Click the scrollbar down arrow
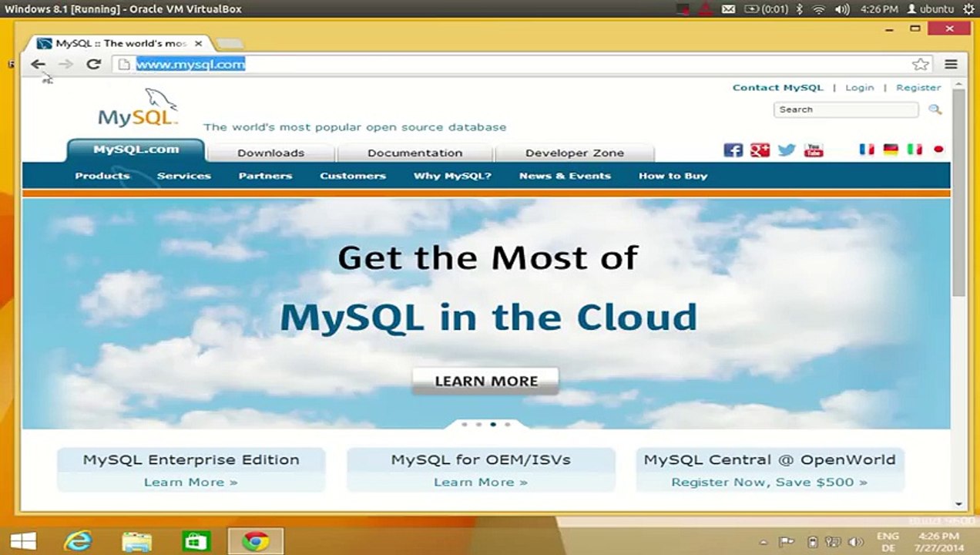Screen dimensions: 980x555 point(958,504)
